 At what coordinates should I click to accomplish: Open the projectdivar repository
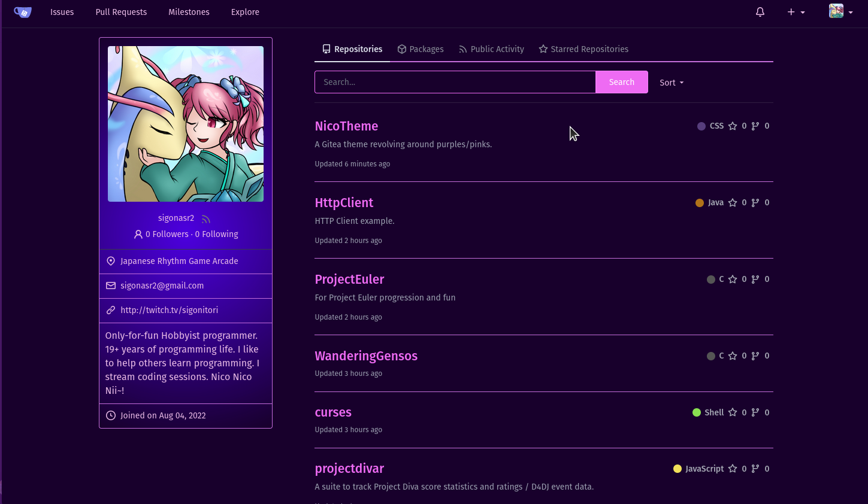click(349, 469)
